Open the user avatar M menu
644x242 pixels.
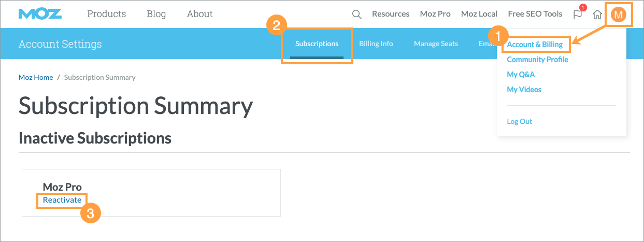tap(618, 15)
